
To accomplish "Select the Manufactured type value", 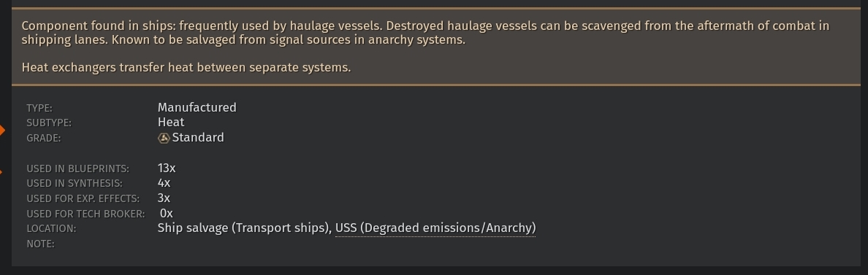I will pyautogui.click(x=197, y=107).
